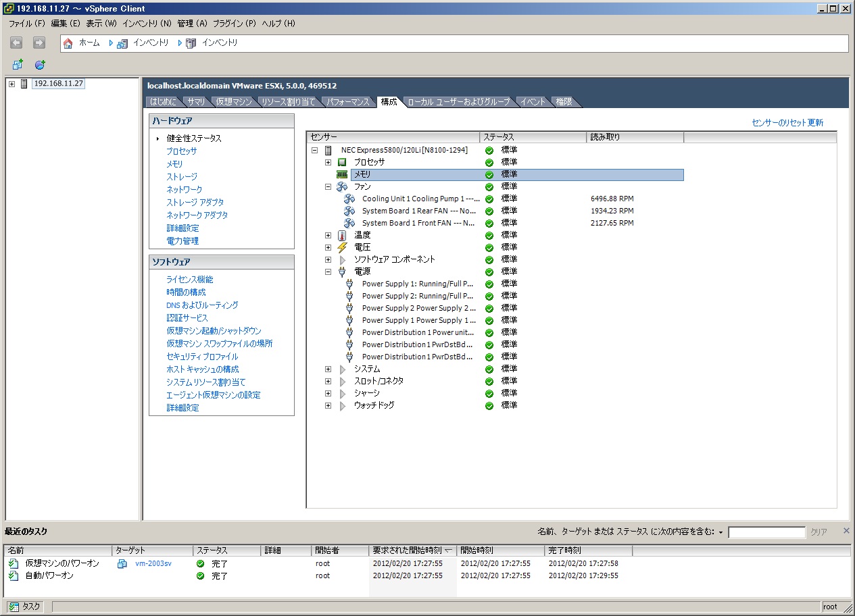This screenshot has height=616, width=855.
Task: Open the インベントリ(N) menu
Action: (x=147, y=23)
